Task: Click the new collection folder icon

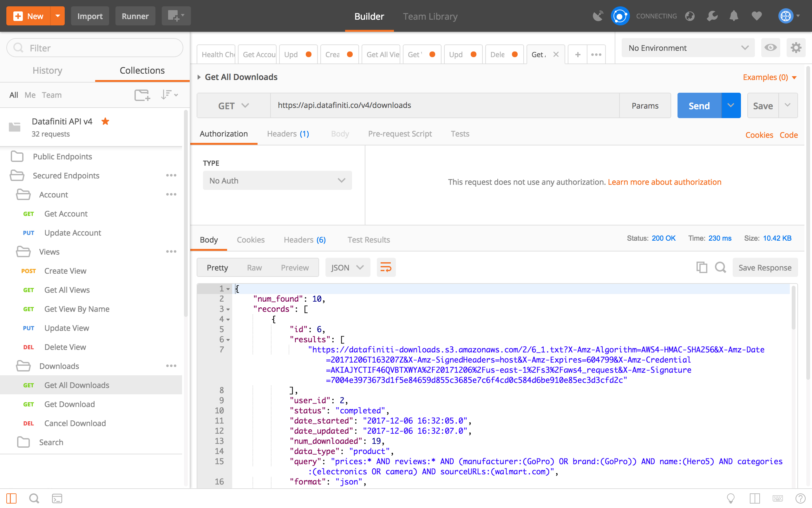Action: tap(142, 95)
